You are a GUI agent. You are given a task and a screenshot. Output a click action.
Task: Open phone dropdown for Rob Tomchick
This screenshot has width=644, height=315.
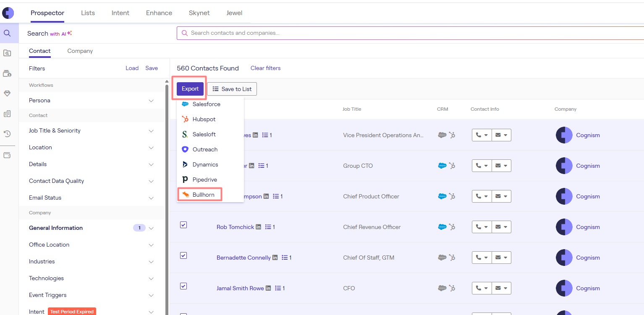pyautogui.click(x=482, y=227)
